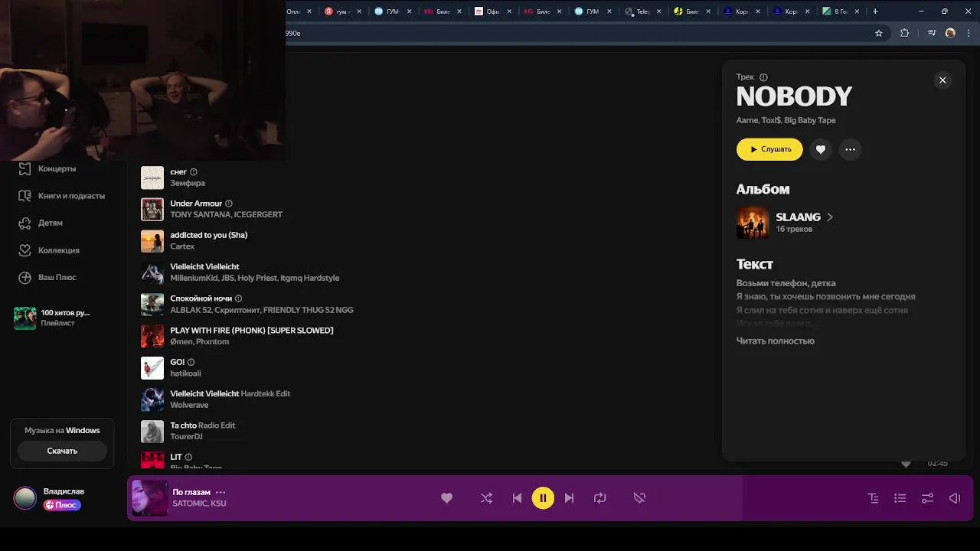Select track Спокойной ночи
Viewport: 980px width, 551px height.
point(201,298)
